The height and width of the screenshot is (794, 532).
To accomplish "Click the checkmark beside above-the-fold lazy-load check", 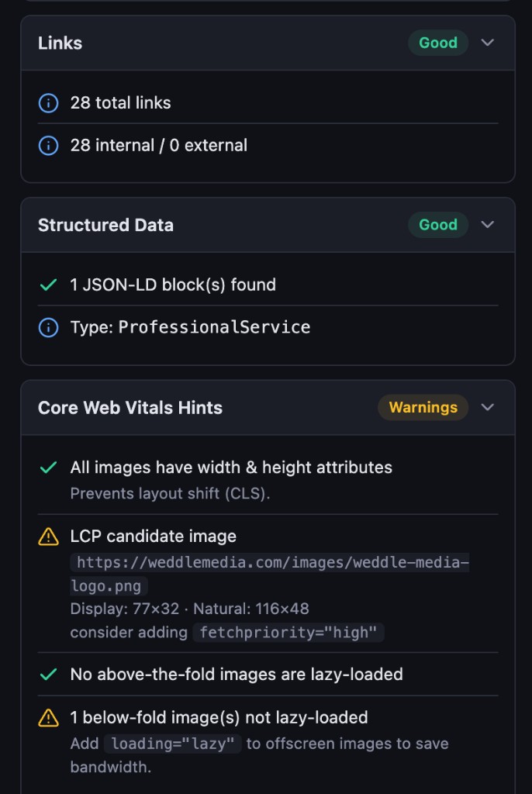I will pos(47,675).
